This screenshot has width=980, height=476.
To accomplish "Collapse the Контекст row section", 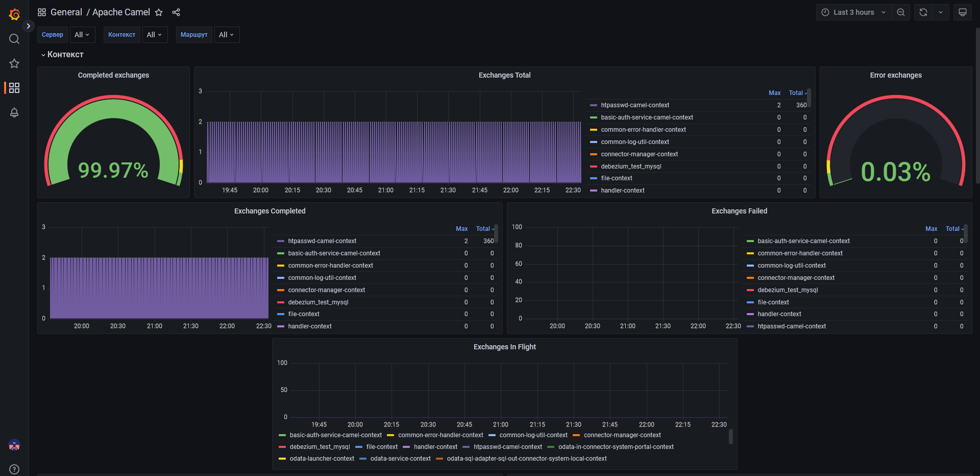I will pos(65,55).
